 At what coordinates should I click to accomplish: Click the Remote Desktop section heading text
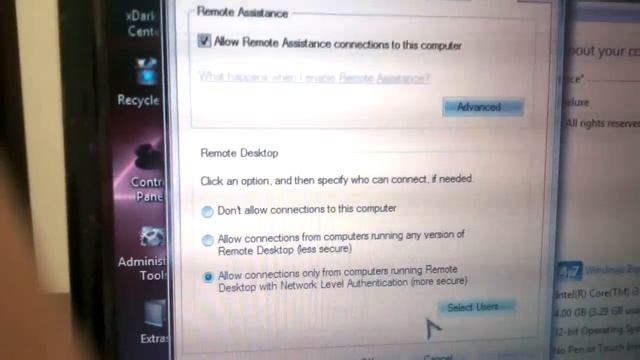pos(239,153)
